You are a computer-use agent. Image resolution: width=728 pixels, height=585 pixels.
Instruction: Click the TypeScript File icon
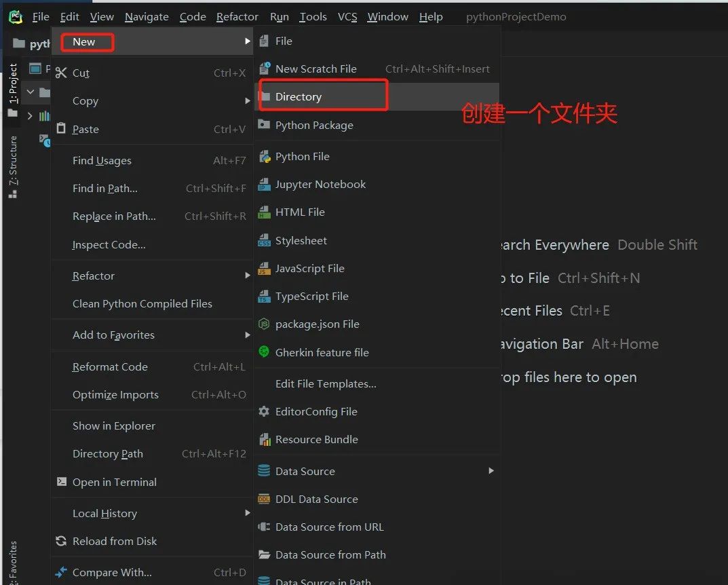point(264,297)
